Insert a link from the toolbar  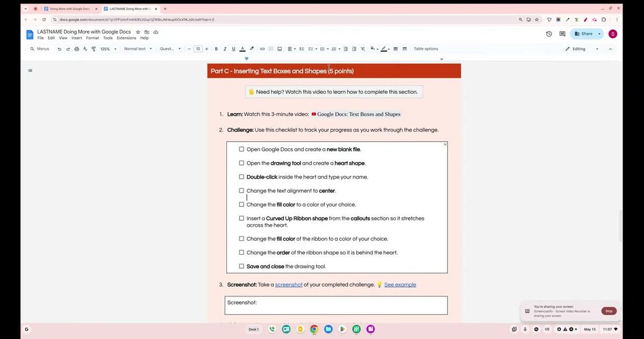(262, 49)
